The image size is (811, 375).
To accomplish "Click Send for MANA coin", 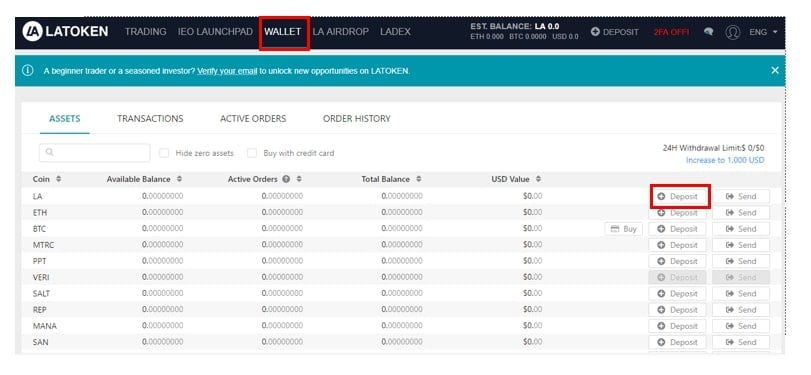I will click(x=741, y=326).
